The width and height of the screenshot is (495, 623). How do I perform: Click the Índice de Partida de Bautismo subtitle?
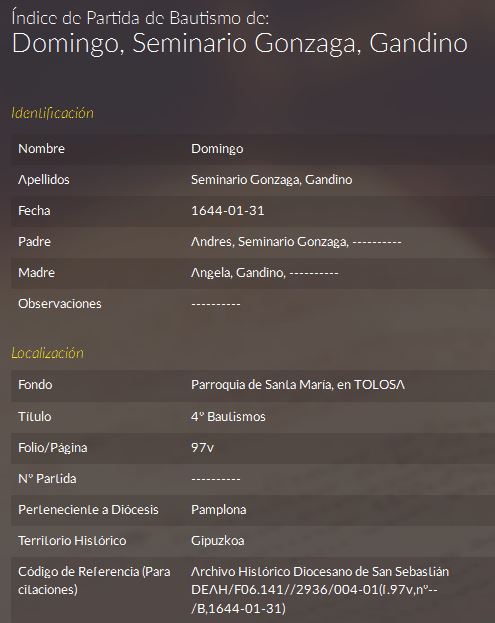pyautogui.click(x=140, y=18)
